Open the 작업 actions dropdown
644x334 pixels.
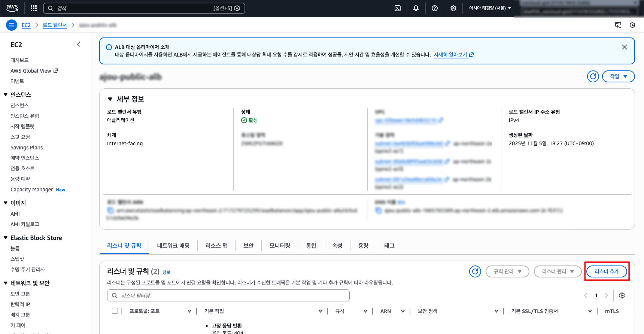coord(619,76)
